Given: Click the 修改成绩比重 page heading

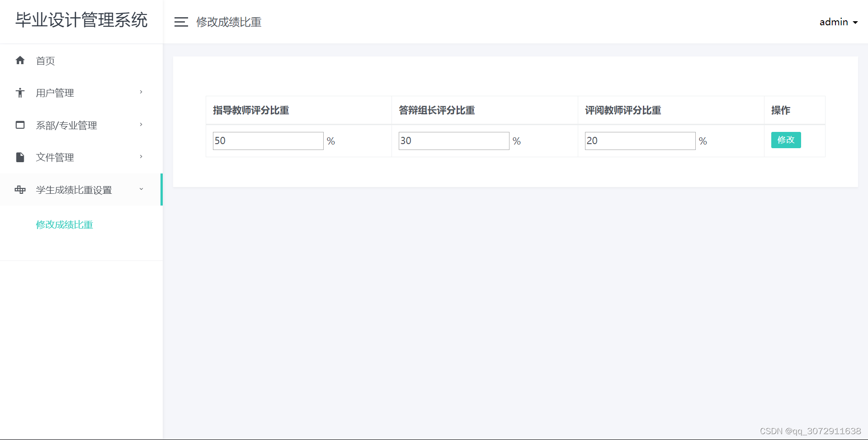Looking at the screenshot, I should (x=229, y=22).
